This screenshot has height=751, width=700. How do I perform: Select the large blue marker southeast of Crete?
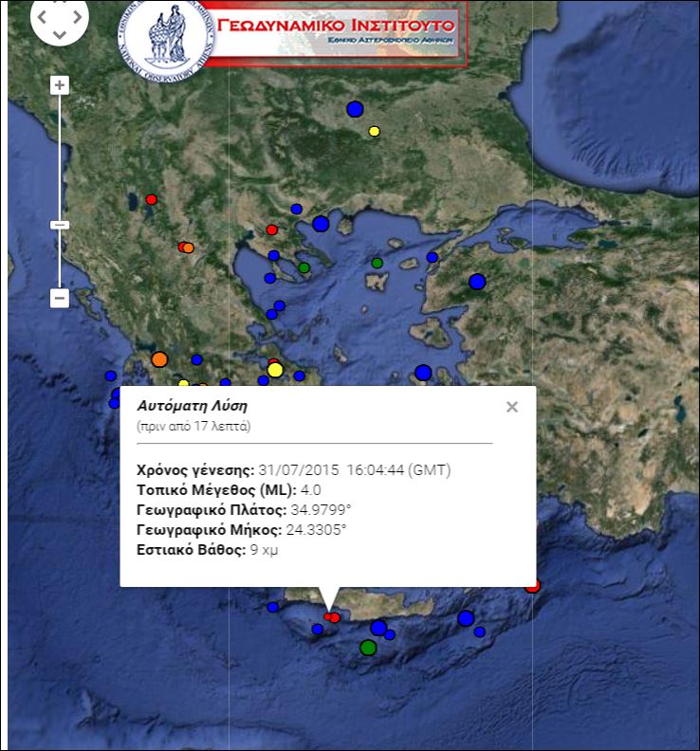pyautogui.click(x=466, y=618)
